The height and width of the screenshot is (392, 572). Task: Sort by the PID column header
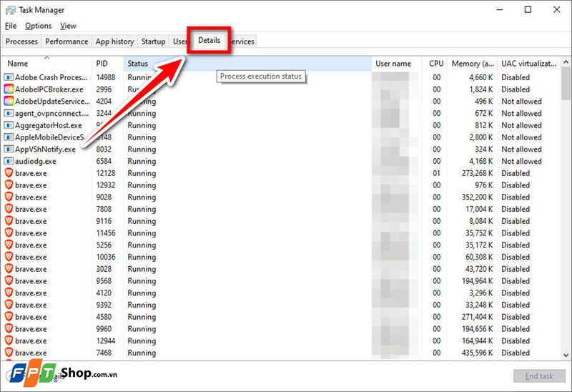pos(108,64)
